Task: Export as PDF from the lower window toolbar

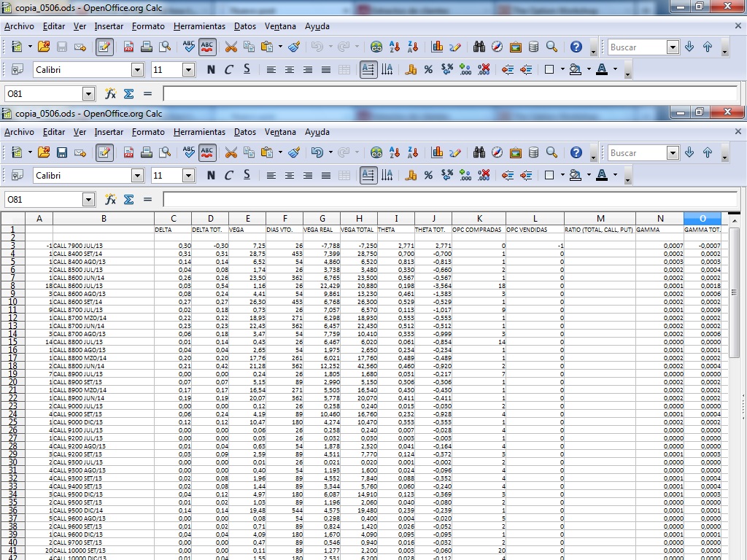Action: point(128,153)
